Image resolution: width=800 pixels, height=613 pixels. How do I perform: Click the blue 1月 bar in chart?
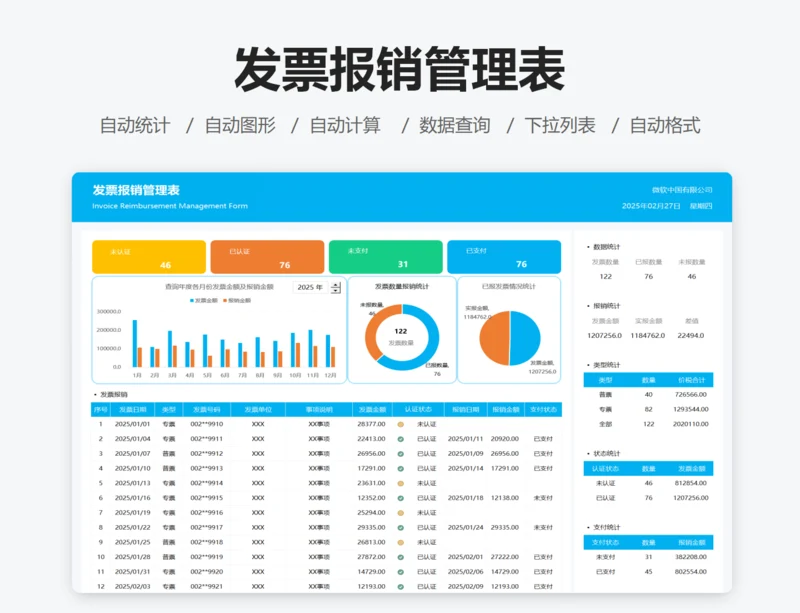[x=135, y=344]
